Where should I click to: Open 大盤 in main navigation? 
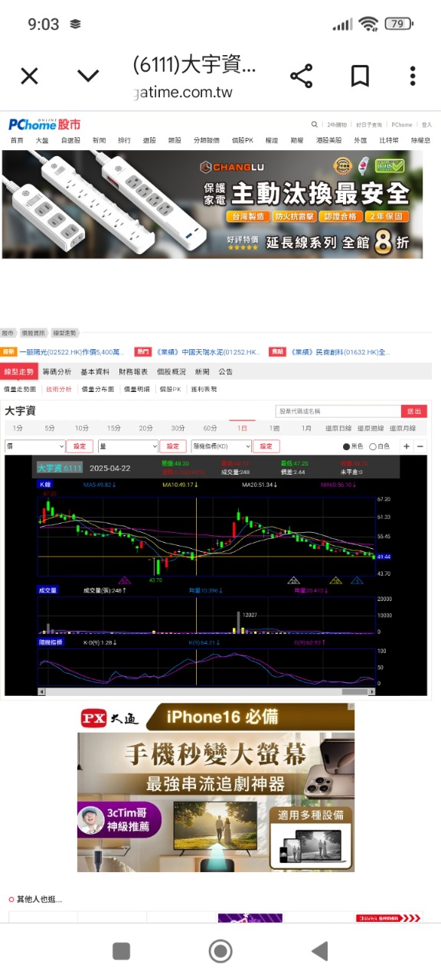click(41, 140)
